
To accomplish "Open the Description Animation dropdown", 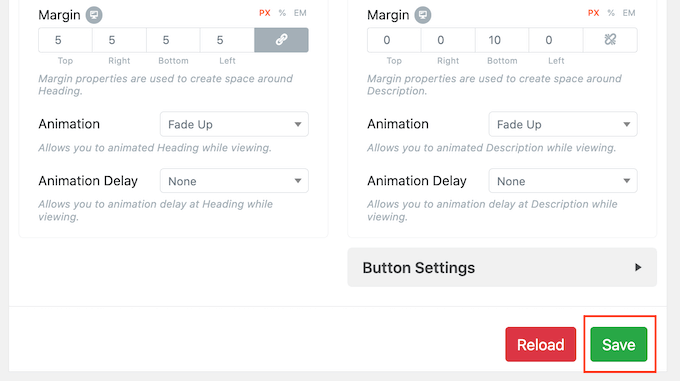I will [x=563, y=124].
